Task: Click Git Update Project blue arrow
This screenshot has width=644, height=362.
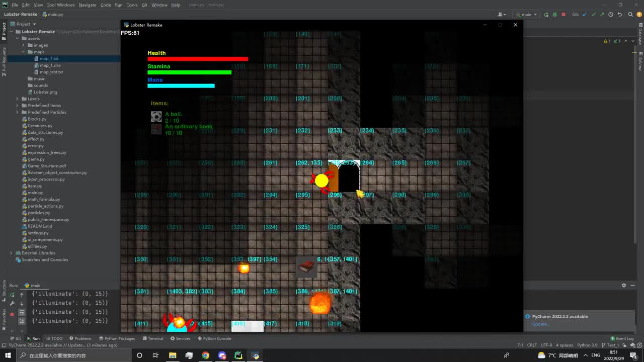Action: pyautogui.click(x=585, y=15)
